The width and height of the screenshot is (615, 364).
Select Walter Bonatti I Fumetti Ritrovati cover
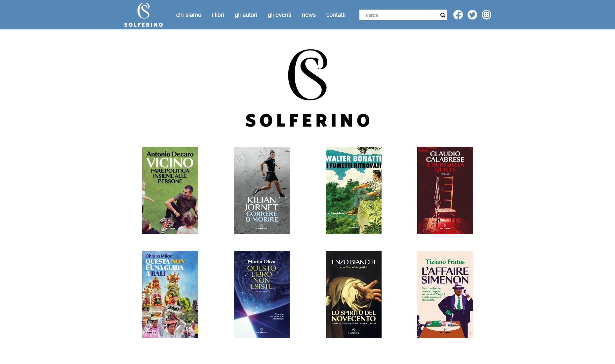coord(353,190)
